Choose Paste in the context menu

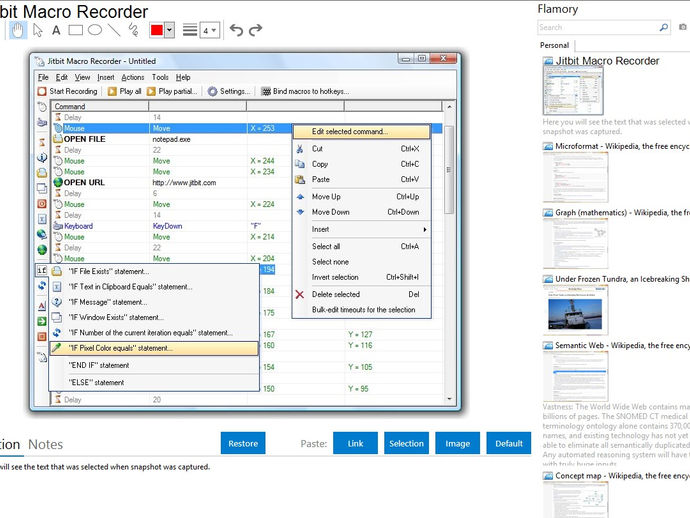tap(361, 180)
